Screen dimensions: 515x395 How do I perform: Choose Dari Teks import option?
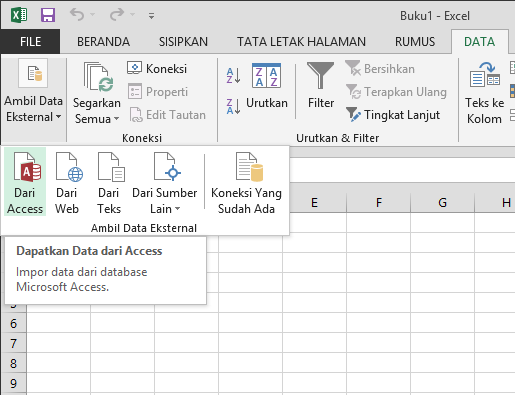(109, 182)
